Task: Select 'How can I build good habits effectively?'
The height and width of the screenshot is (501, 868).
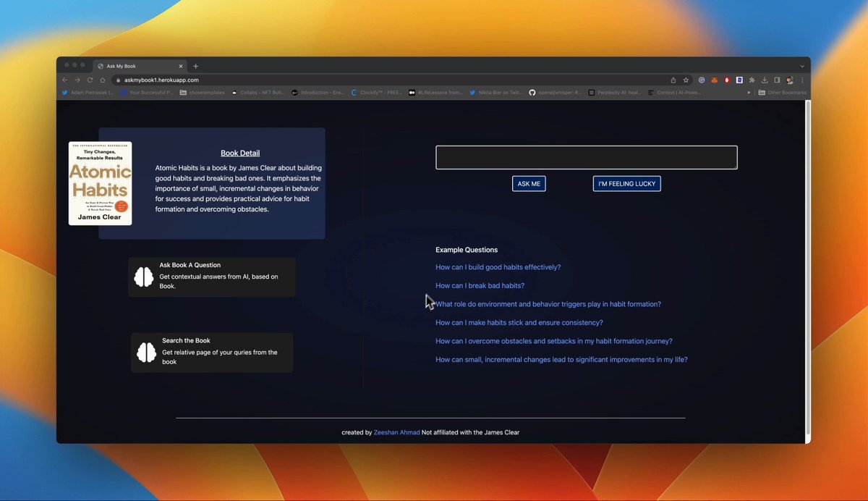Action: (498, 267)
